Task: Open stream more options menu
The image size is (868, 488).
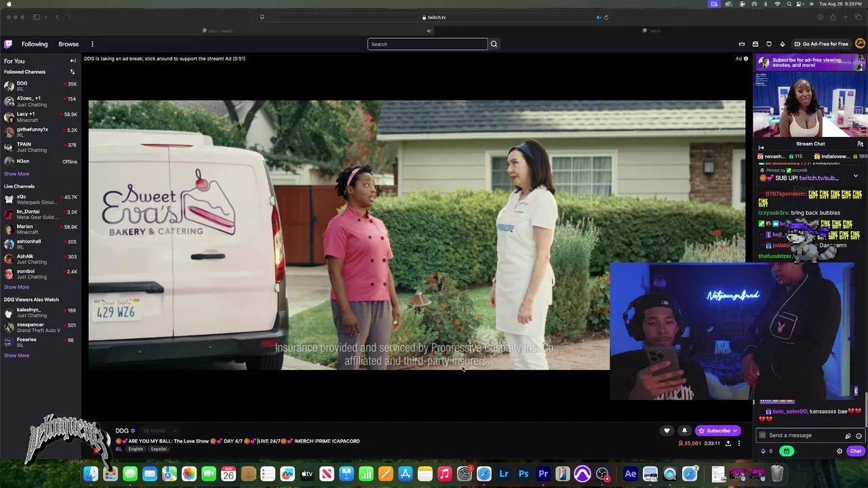Action: pyautogui.click(x=739, y=443)
